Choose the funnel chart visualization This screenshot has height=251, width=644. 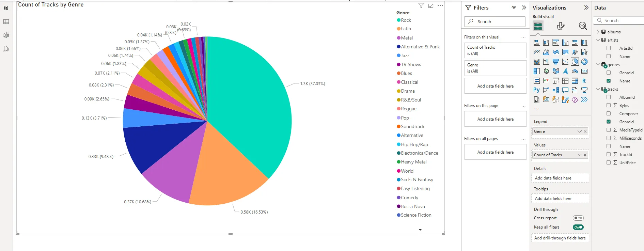pos(556,62)
